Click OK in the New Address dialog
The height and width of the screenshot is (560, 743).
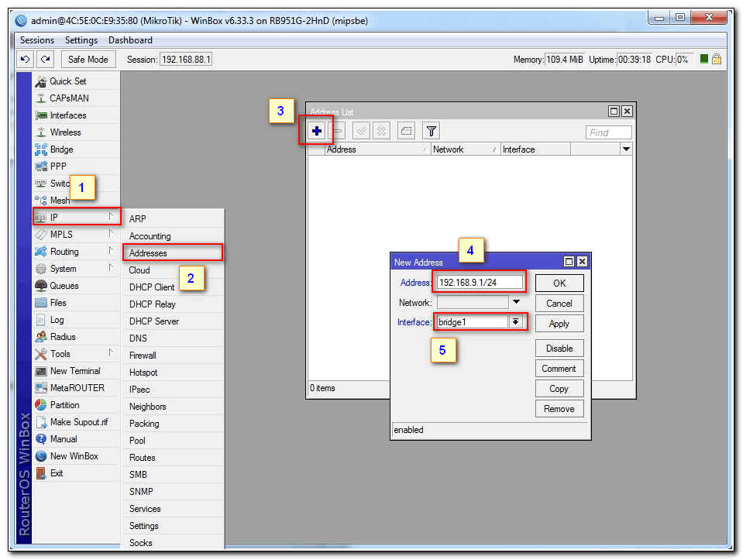click(x=559, y=283)
